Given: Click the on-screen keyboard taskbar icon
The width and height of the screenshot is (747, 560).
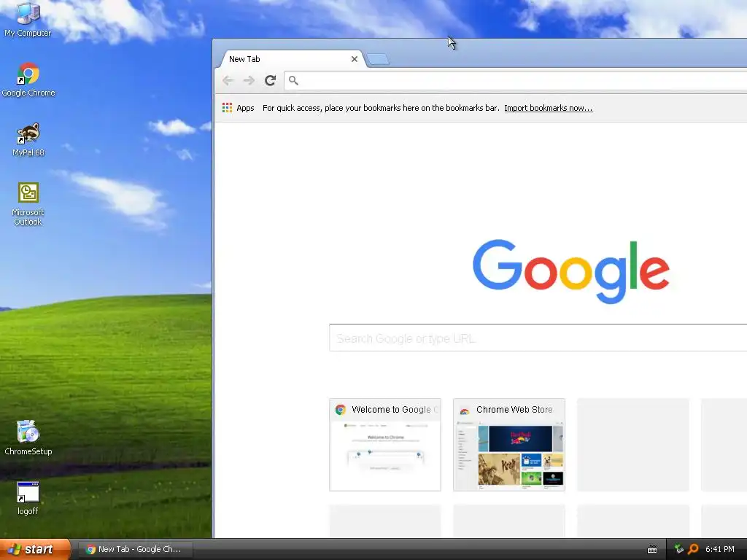Looking at the screenshot, I should [x=652, y=550].
